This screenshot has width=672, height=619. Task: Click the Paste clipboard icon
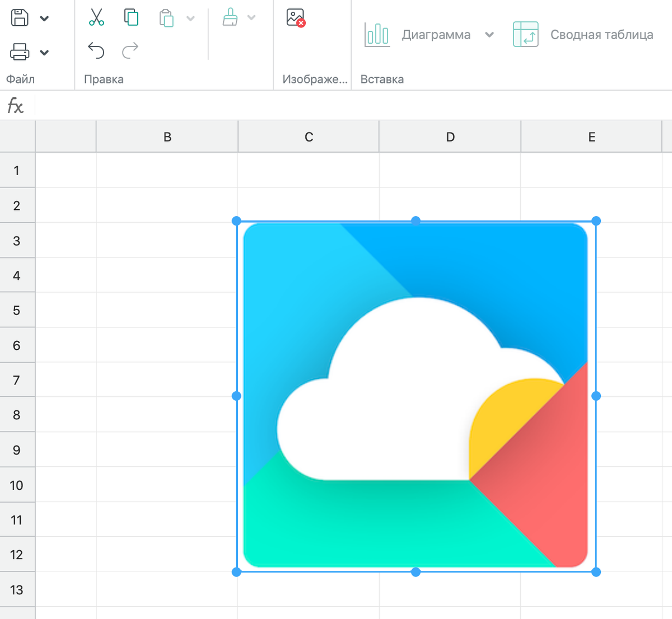[x=166, y=18]
